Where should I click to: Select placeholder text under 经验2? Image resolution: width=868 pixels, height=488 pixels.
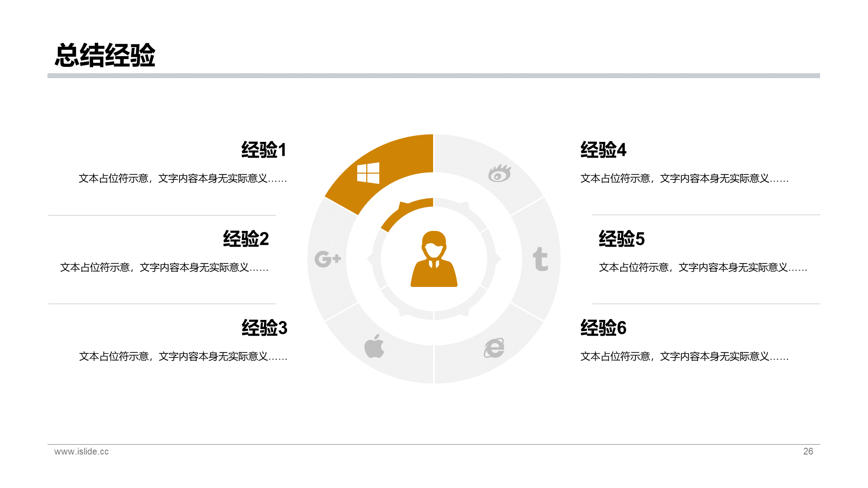click(x=165, y=267)
